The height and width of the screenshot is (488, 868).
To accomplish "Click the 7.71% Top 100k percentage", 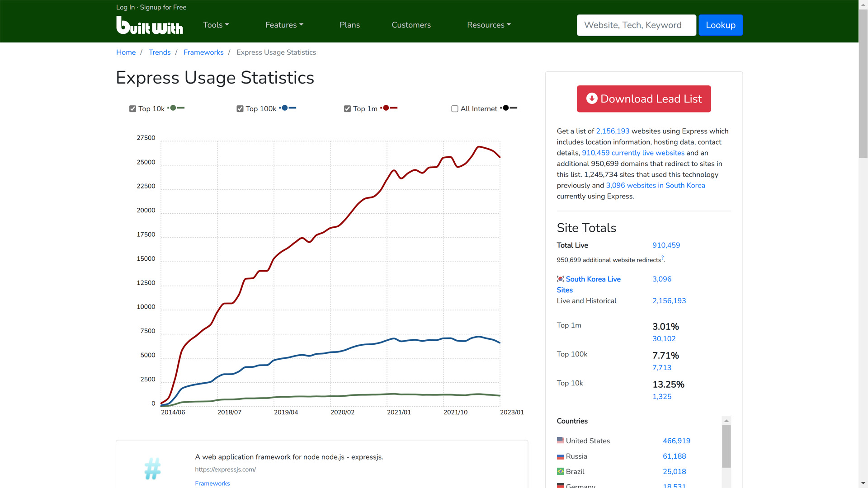I will pyautogui.click(x=665, y=356).
